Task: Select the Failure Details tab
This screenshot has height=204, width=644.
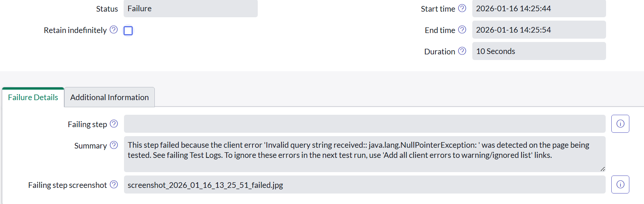Action: (x=33, y=97)
